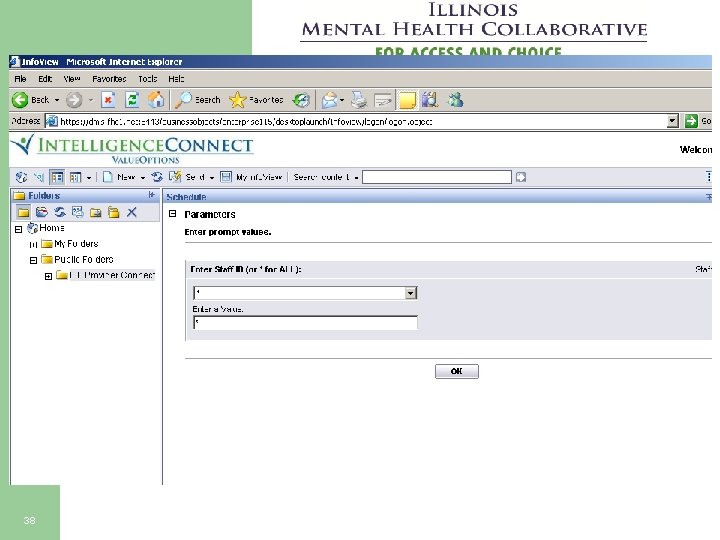Toggle the tree panel view icon

[x=57, y=177]
